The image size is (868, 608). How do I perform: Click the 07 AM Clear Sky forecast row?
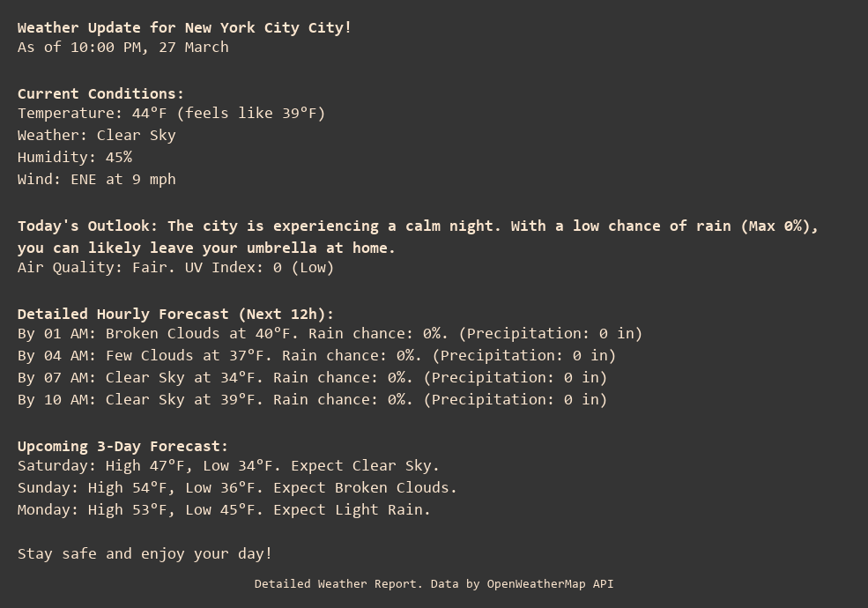coord(312,377)
